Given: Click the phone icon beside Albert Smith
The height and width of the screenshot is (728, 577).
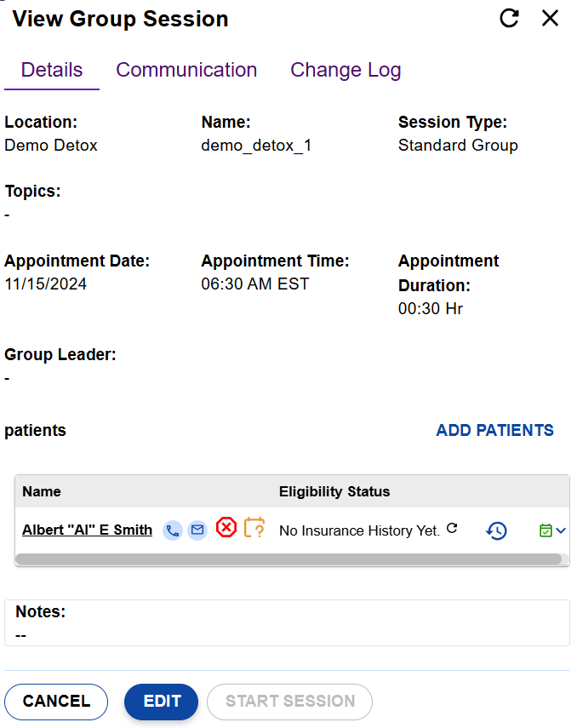Looking at the screenshot, I should (173, 530).
